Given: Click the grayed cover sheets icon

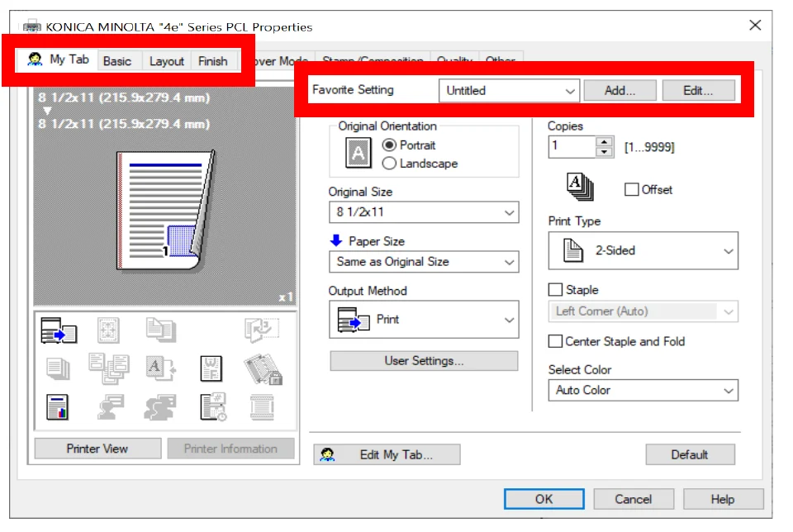Looking at the screenshot, I should click(x=160, y=330).
